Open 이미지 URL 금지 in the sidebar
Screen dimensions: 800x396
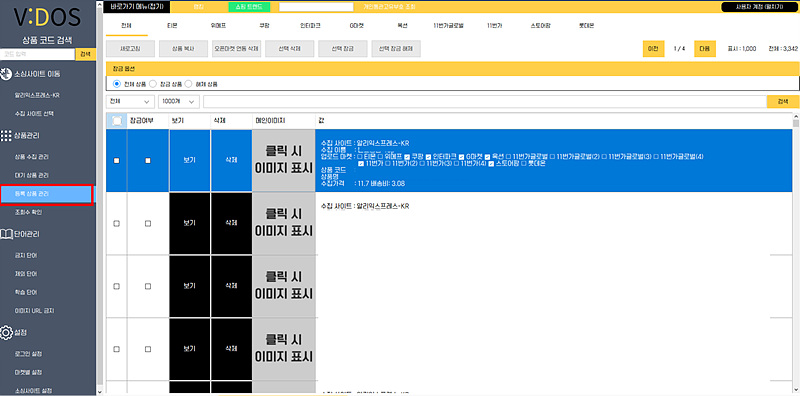pyautogui.click(x=34, y=310)
